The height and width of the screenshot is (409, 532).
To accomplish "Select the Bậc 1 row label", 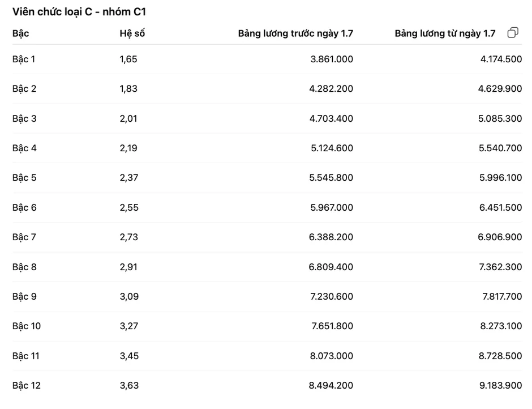I will pos(24,59).
